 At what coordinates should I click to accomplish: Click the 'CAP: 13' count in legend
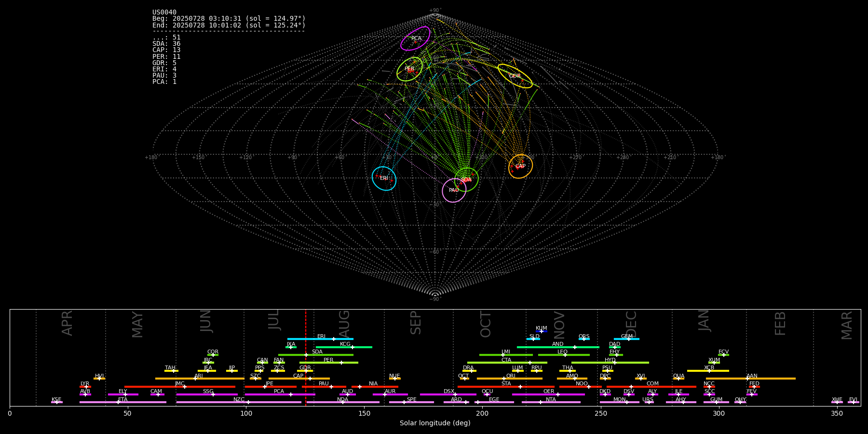166,50
